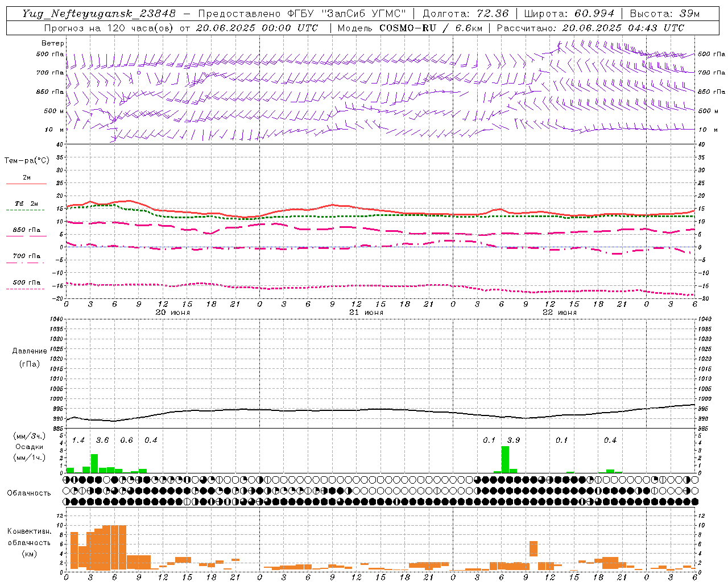Screen dimensions: 728x582
Task: Click the "Давление" pressure panel label
Action: coord(30,351)
